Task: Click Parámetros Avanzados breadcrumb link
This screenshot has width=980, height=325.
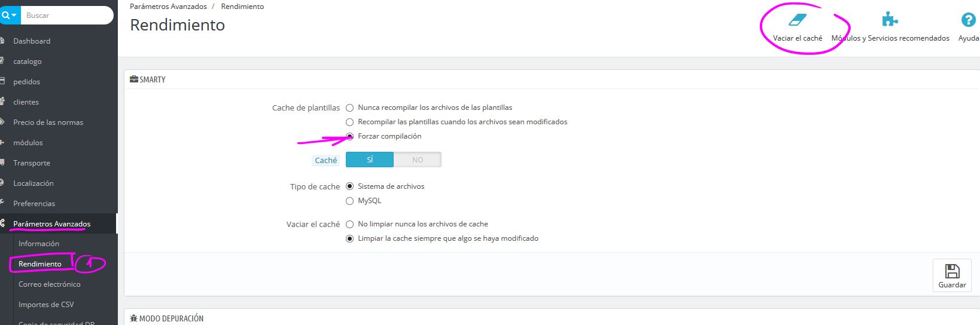Action: (168, 7)
